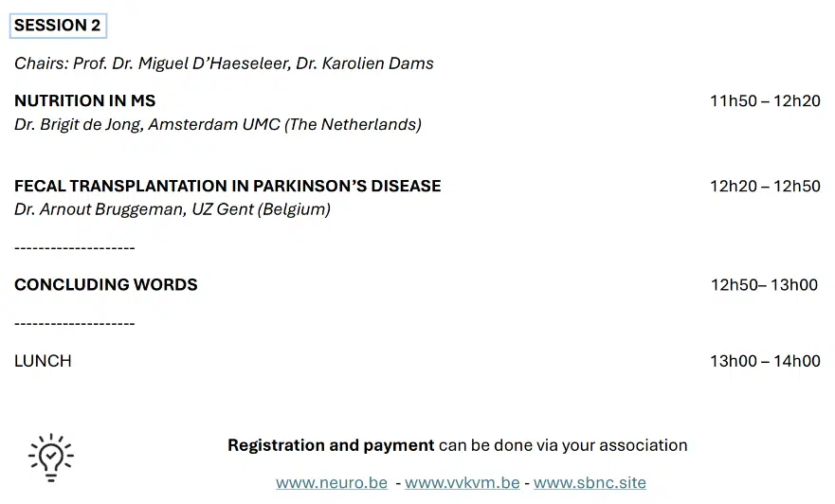
Task: Select the Concluding Words heading
Action: tap(106, 284)
